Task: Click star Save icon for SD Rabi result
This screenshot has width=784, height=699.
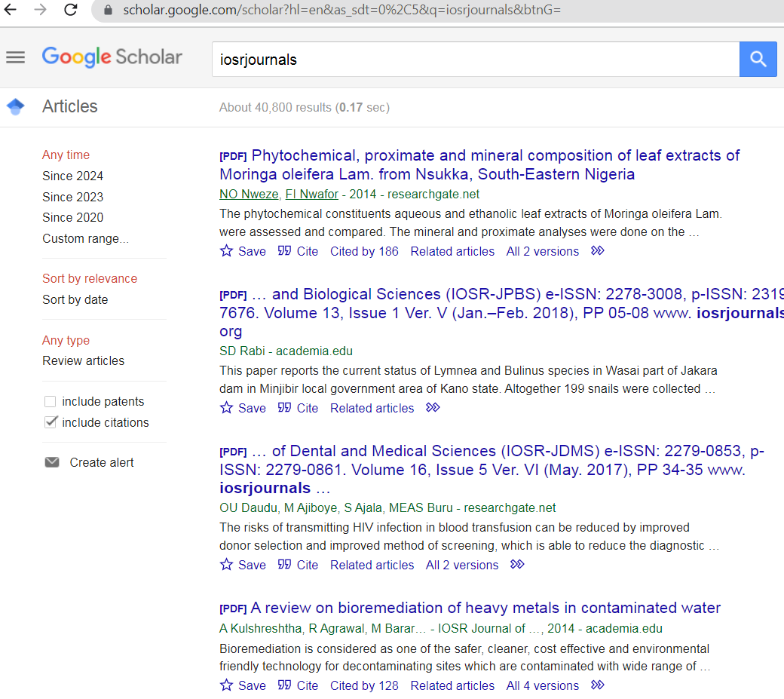Action: tap(226, 408)
